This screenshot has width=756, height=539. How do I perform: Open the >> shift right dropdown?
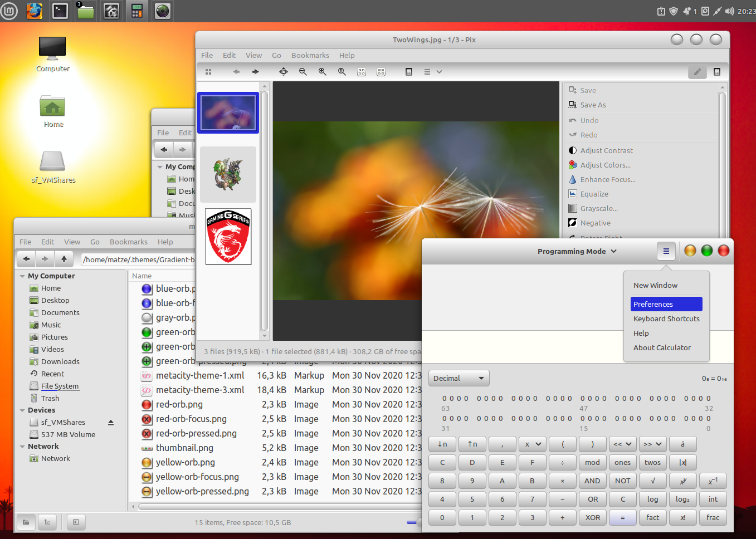[x=652, y=444]
